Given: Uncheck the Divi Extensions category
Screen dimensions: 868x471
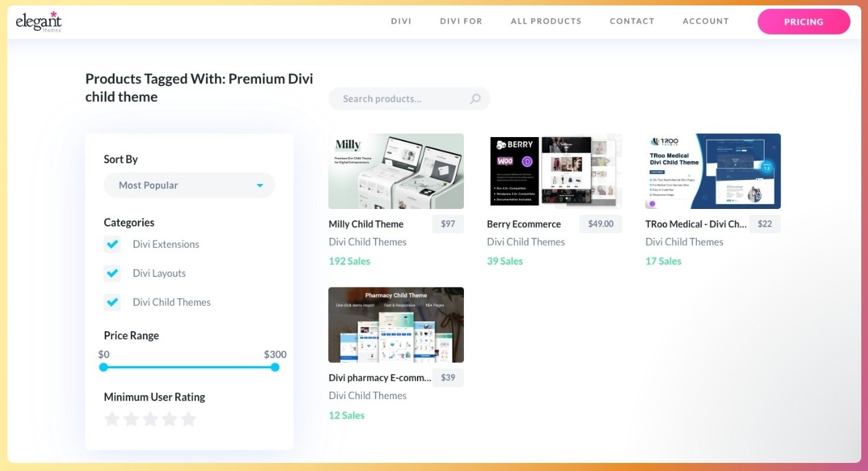Looking at the screenshot, I should (x=112, y=245).
